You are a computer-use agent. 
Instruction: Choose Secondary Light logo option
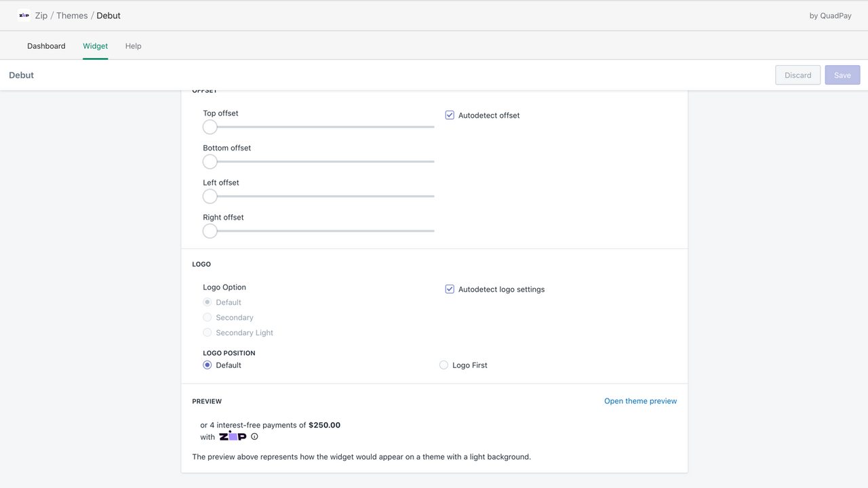(208, 333)
